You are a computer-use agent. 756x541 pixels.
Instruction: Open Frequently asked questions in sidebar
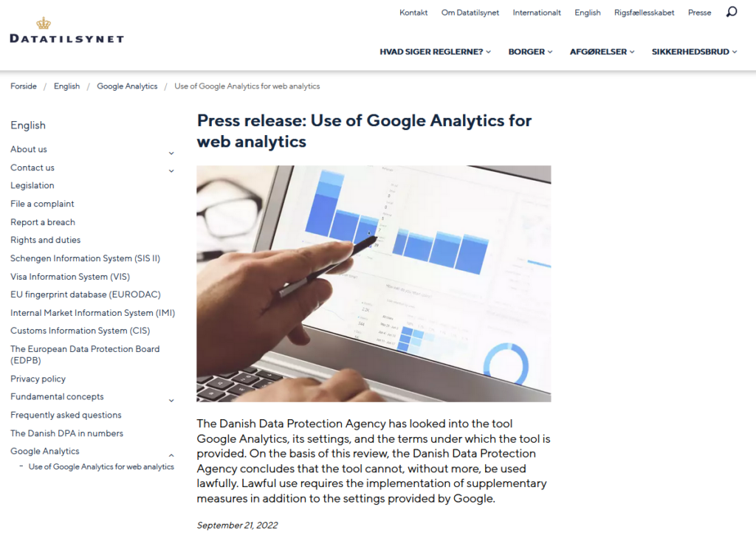(66, 415)
